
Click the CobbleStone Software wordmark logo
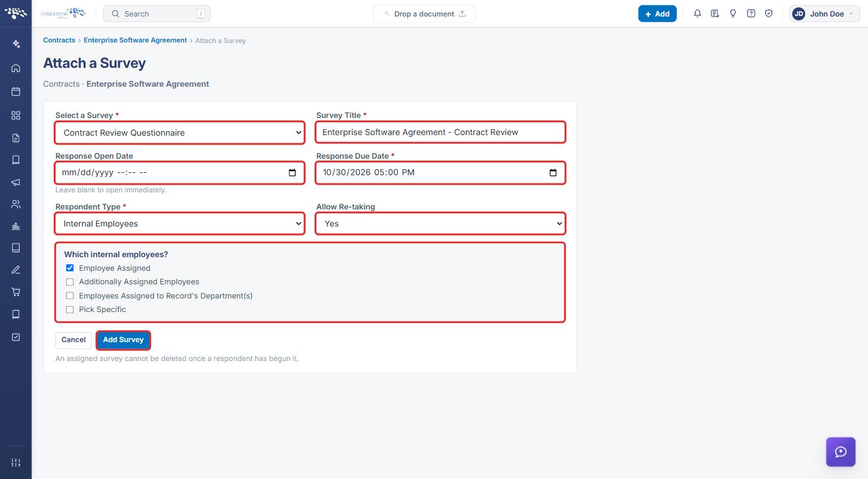tap(63, 13)
